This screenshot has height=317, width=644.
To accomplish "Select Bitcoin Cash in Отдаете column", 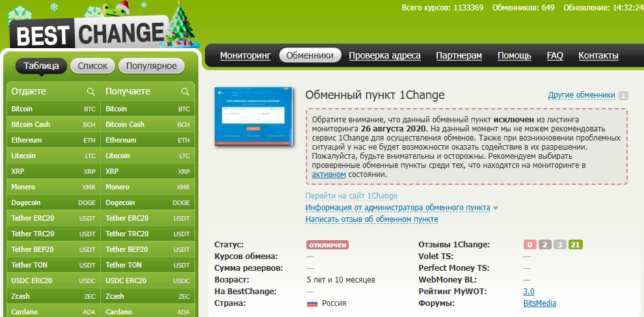I will (53, 124).
